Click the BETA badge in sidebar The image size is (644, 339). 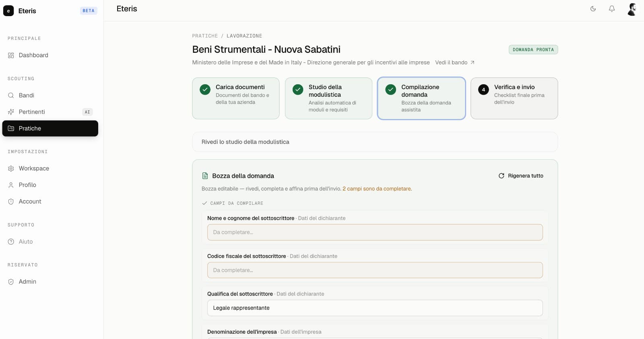tap(89, 11)
